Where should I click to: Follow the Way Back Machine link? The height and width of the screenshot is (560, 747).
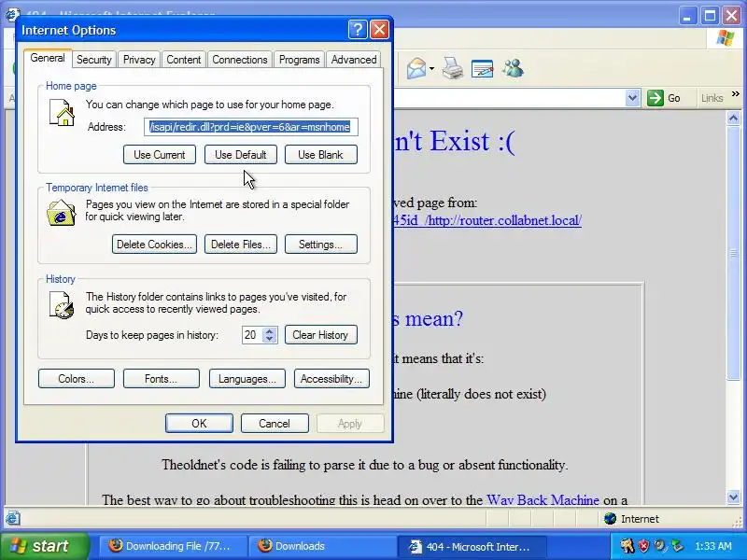tap(543, 500)
